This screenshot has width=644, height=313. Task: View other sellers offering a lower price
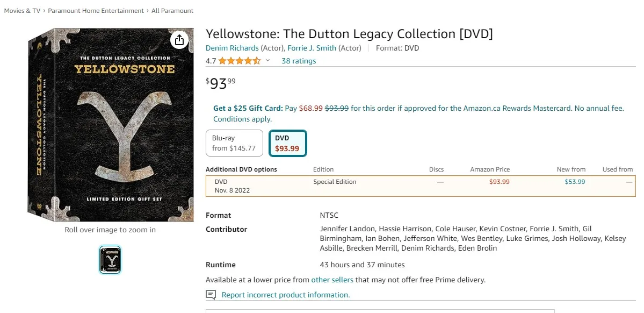coord(333,280)
